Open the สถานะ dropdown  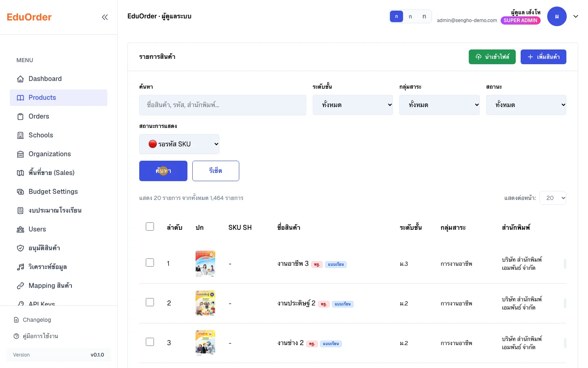[526, 105]
